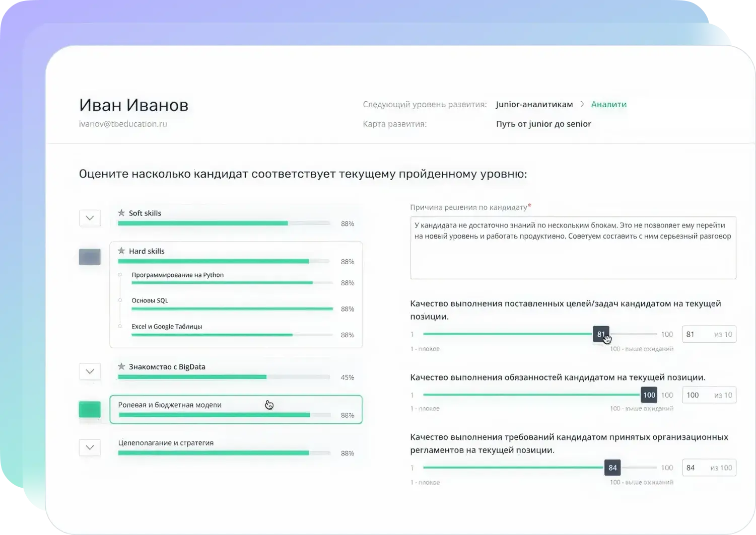This screenshot has height=535, width=756.
Task: Open Путь от junior до senior map
Action: [543, 124]
